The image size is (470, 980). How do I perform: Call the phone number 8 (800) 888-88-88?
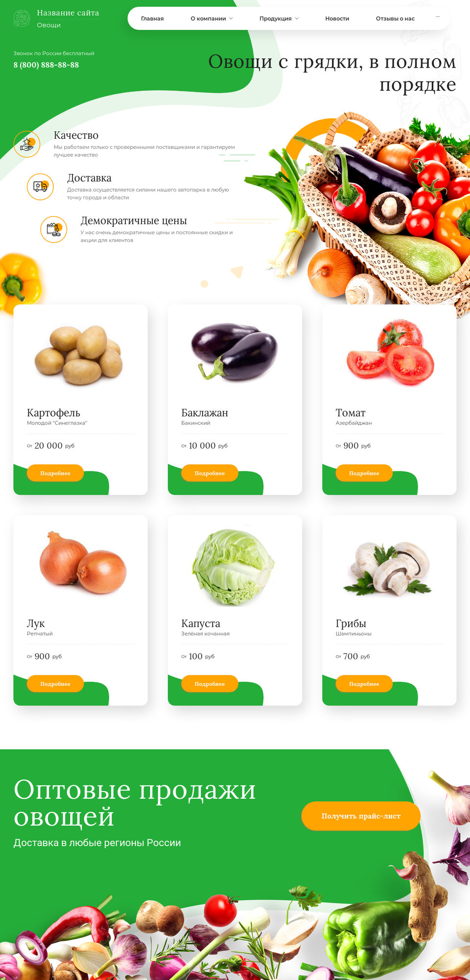click(46, 65)
